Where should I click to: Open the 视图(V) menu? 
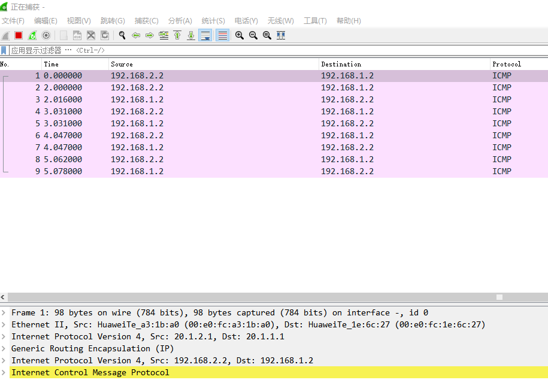[78, 20]
